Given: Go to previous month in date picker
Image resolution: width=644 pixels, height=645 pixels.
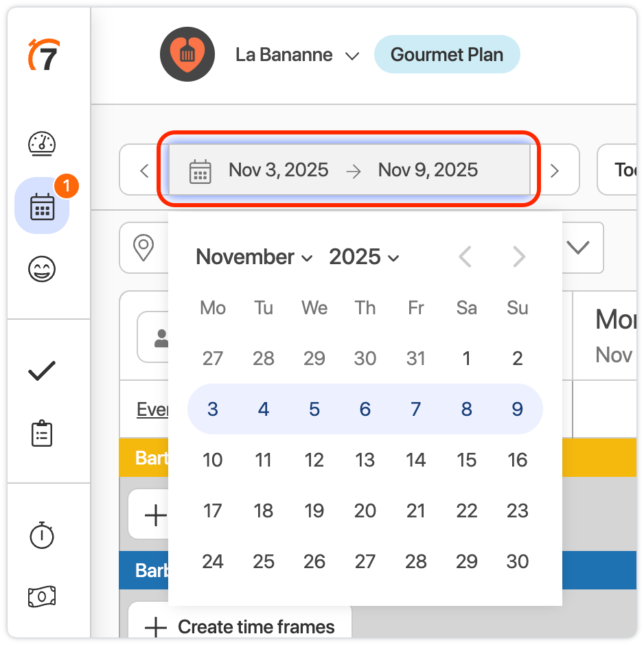Looking at the screenshot, I should pos(465,257).
